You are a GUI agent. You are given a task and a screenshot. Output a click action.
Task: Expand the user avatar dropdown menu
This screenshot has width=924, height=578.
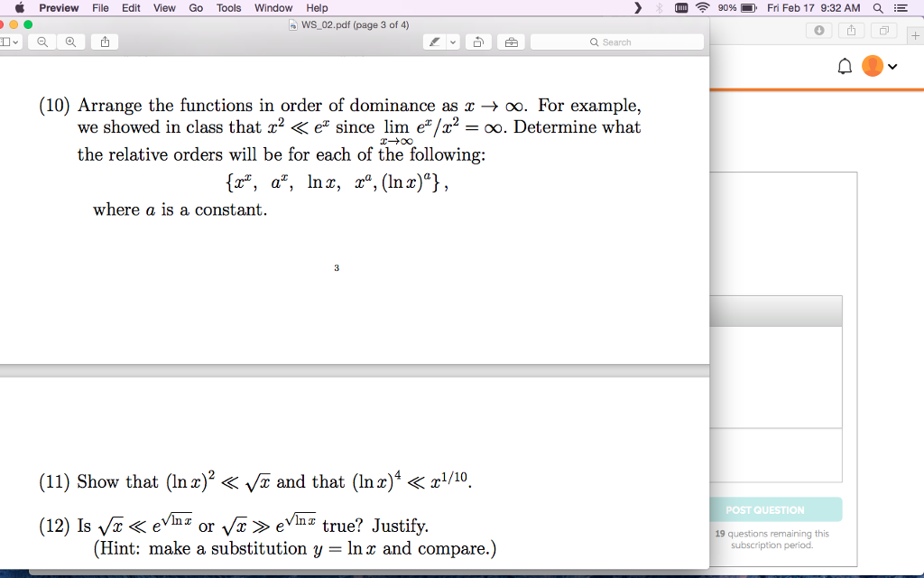893,66
